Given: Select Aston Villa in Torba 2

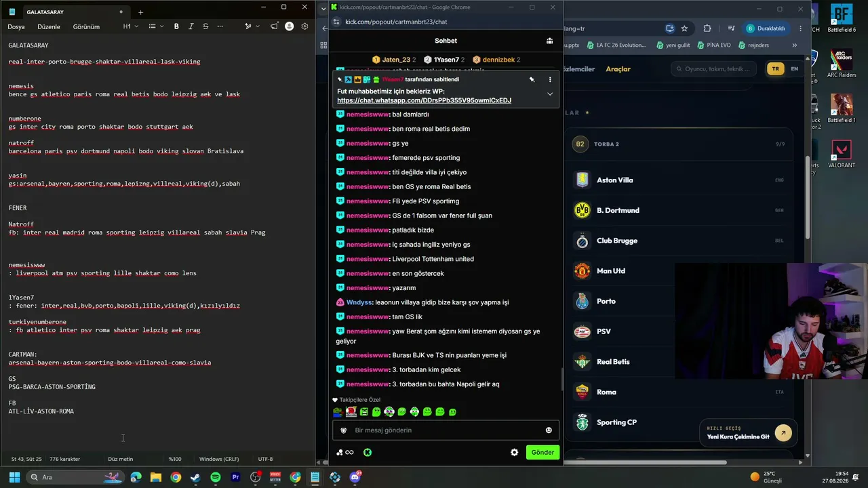Looking at the screenshot, I should pos(679,180).
